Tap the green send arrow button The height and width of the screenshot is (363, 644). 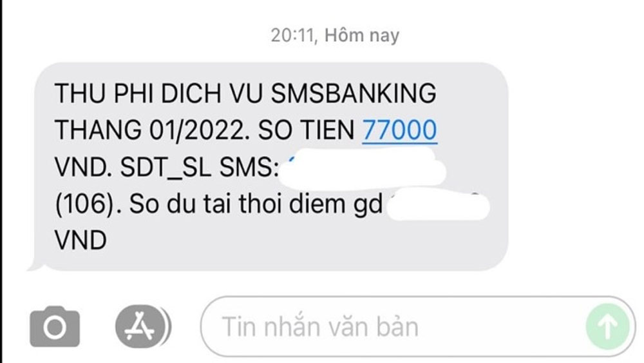[x=607, y=326]
